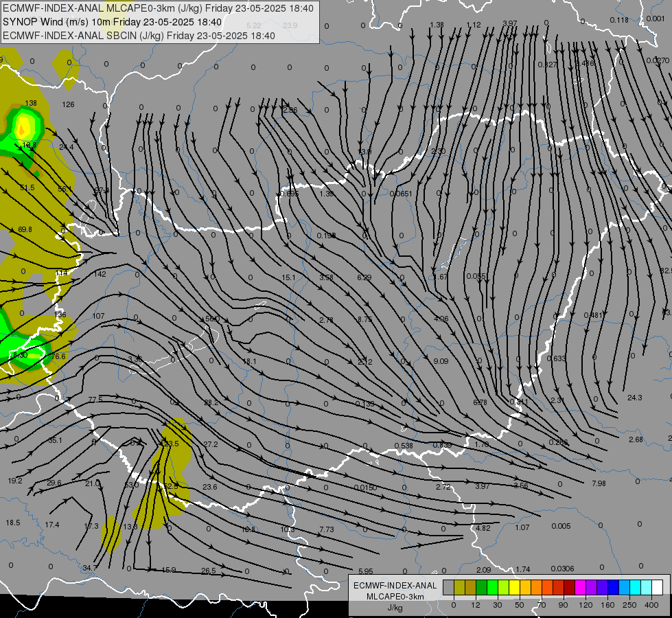Pick the dark gold legend swatch before 12
This screenshot has width=672, height=618.
[x=471, y=588]
